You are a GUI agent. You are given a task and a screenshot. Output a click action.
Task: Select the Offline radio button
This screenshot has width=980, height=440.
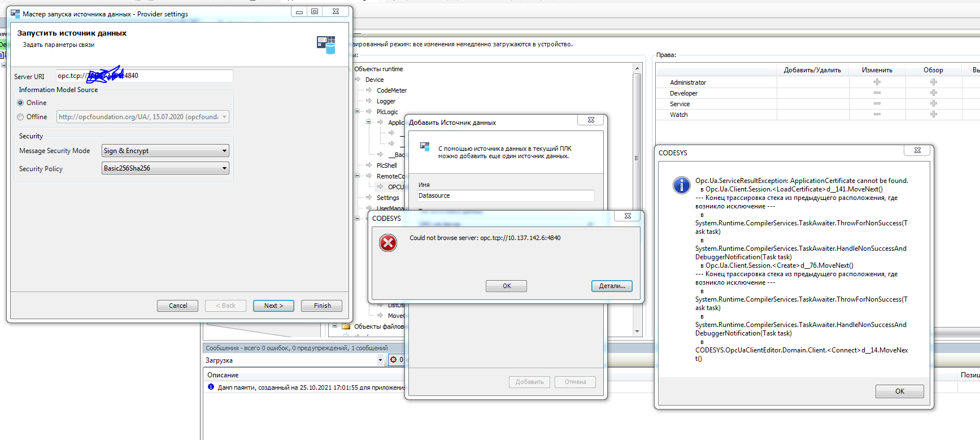(21, 117)
